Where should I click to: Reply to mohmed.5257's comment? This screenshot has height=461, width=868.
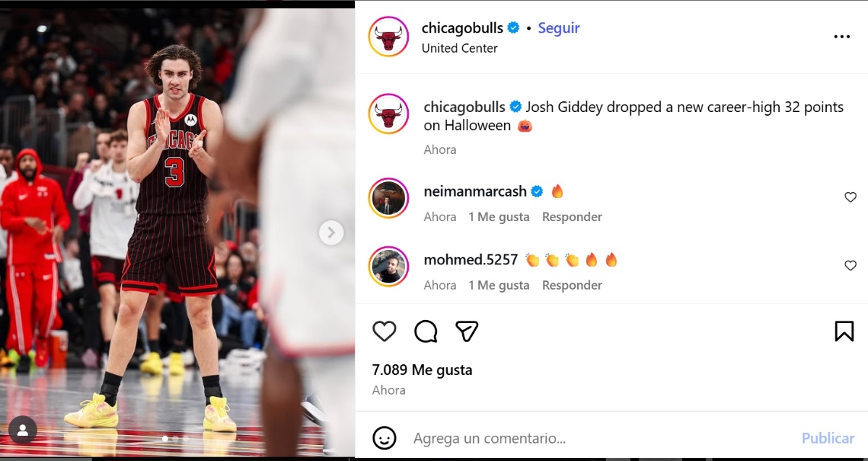coord(572,285)
